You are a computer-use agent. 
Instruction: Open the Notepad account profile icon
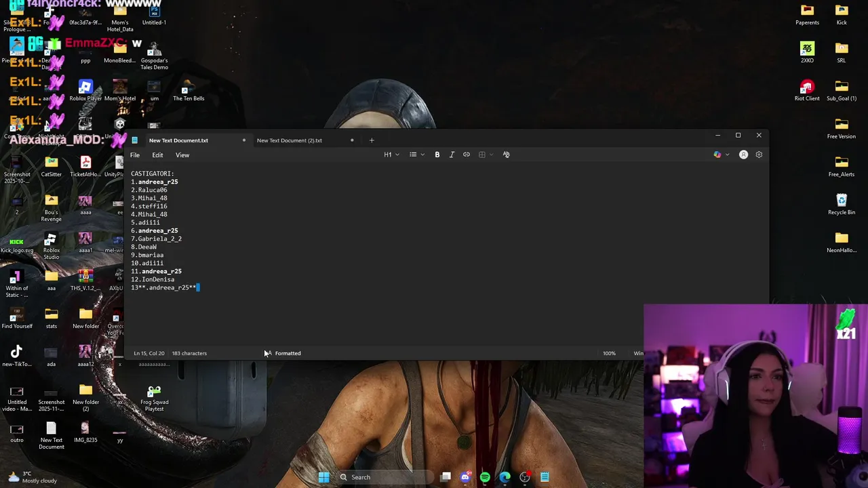click(743, 155)
